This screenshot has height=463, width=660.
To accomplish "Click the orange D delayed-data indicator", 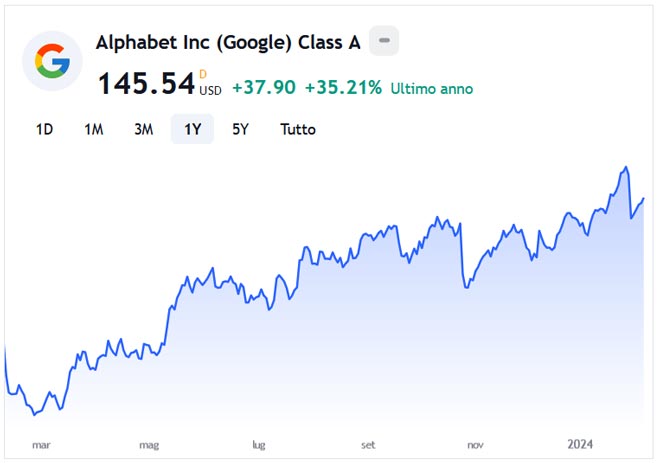I will 203,73.
